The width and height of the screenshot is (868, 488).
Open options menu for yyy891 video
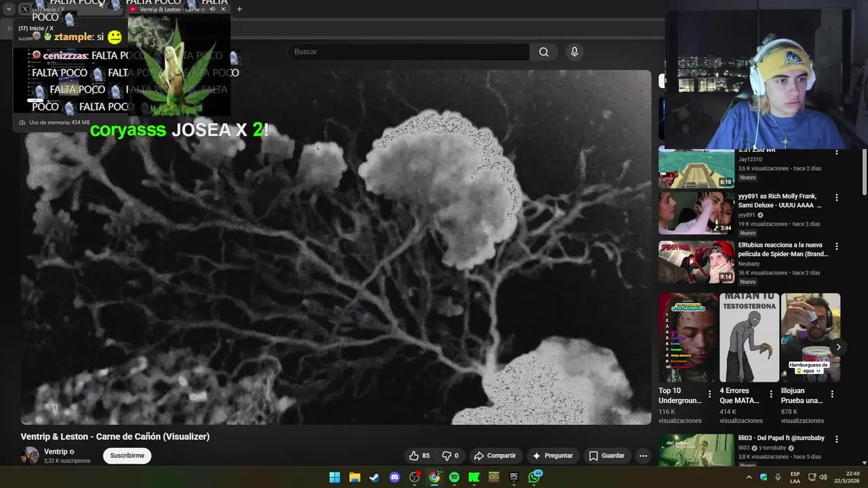point(836,197)
